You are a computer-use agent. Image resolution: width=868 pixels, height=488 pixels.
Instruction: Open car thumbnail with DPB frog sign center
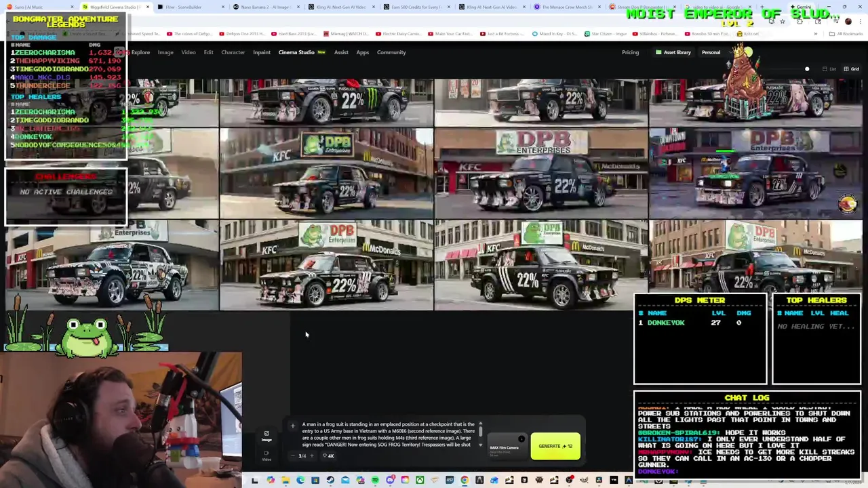point(326,265)
